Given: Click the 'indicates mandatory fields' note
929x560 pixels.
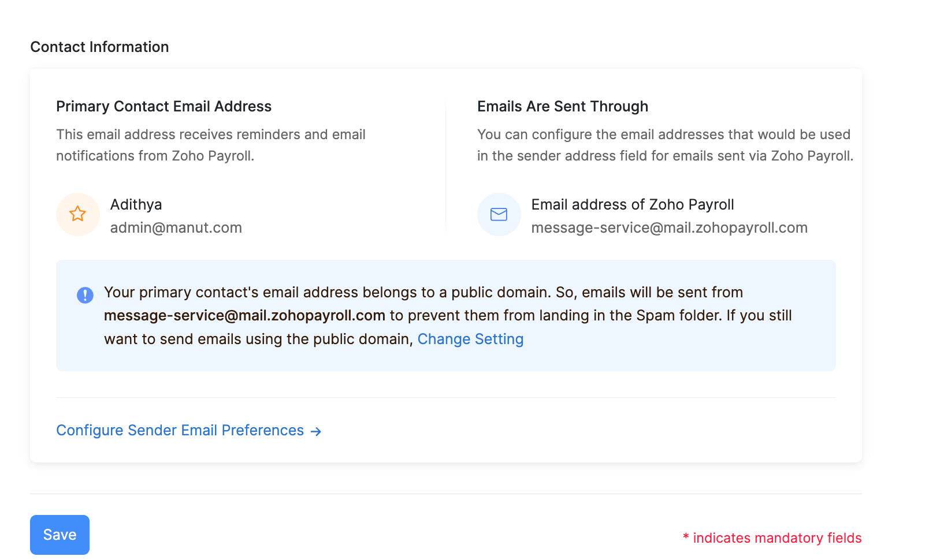Looking at the screenshot, I should pyautogui.click(x=776, y=538).
